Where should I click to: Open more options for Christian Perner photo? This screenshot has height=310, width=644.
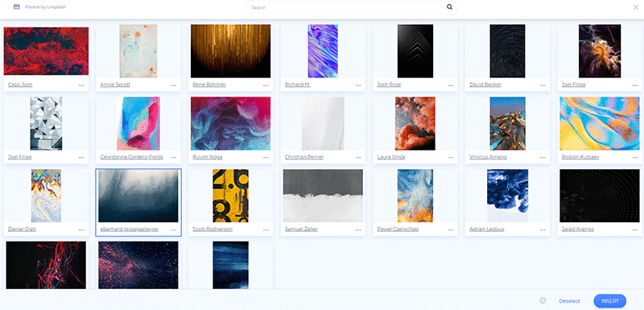[358, 158]
